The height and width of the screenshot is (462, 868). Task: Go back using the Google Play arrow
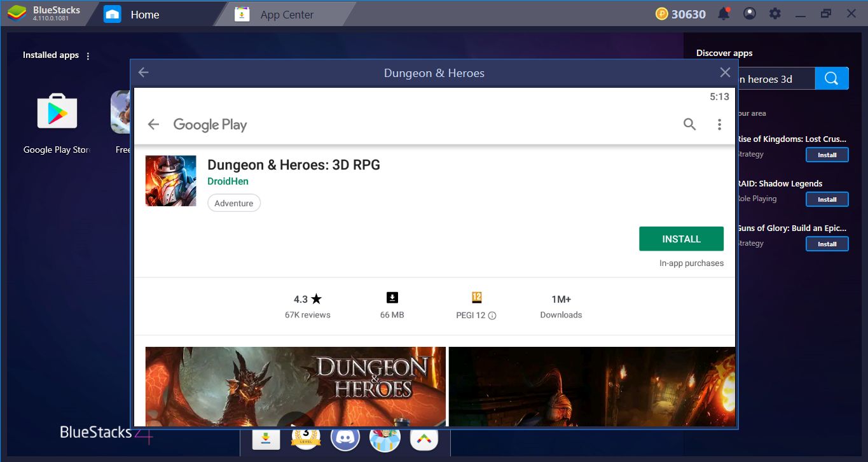click(x=153, y=124)
